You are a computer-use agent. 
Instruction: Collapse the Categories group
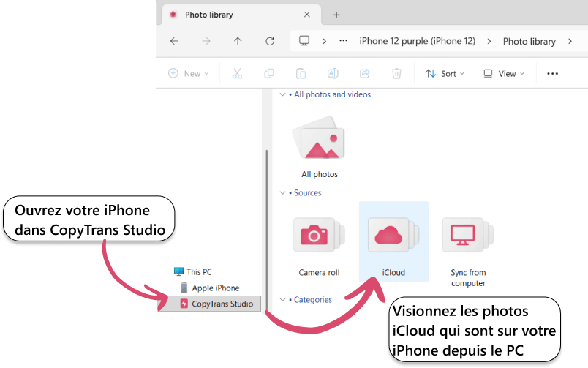[283, 300]
